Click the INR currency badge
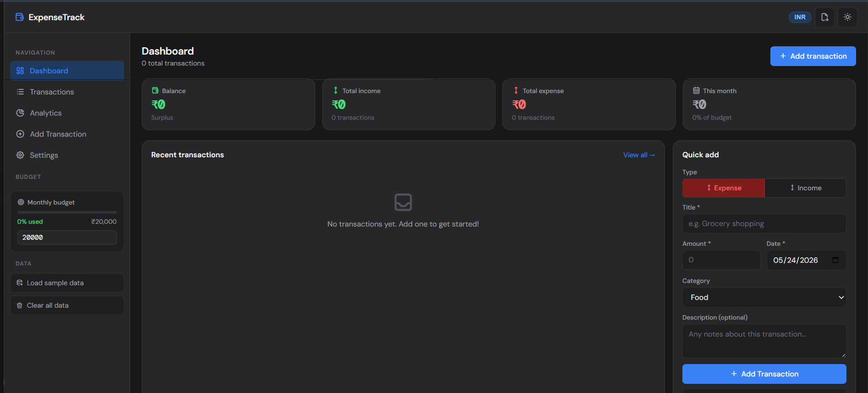 click(800, 17)
